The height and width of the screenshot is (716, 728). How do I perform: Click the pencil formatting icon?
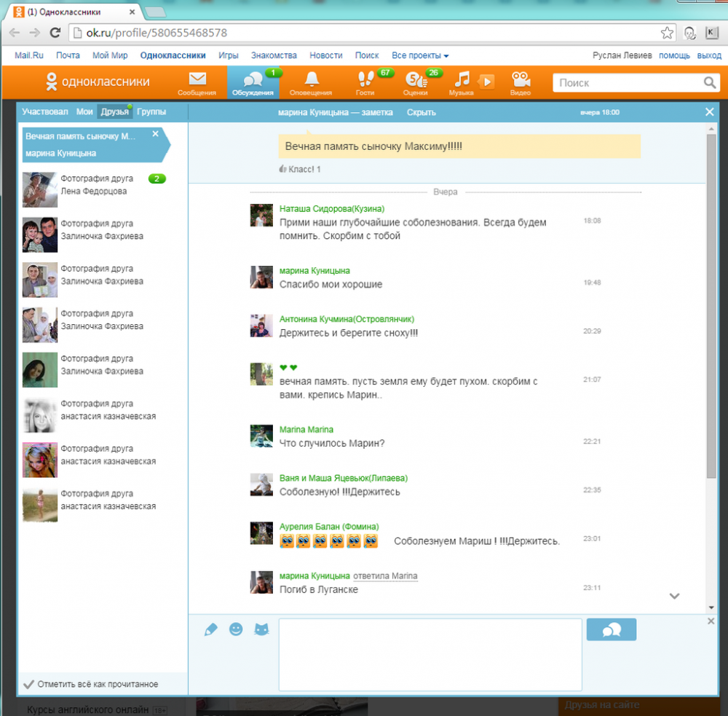coord(211,629)
